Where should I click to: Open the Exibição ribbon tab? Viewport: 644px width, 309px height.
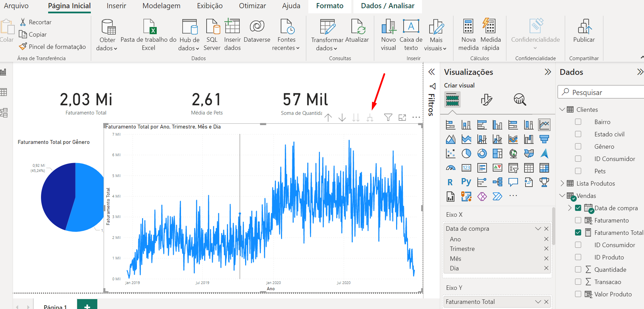[210, 6]
